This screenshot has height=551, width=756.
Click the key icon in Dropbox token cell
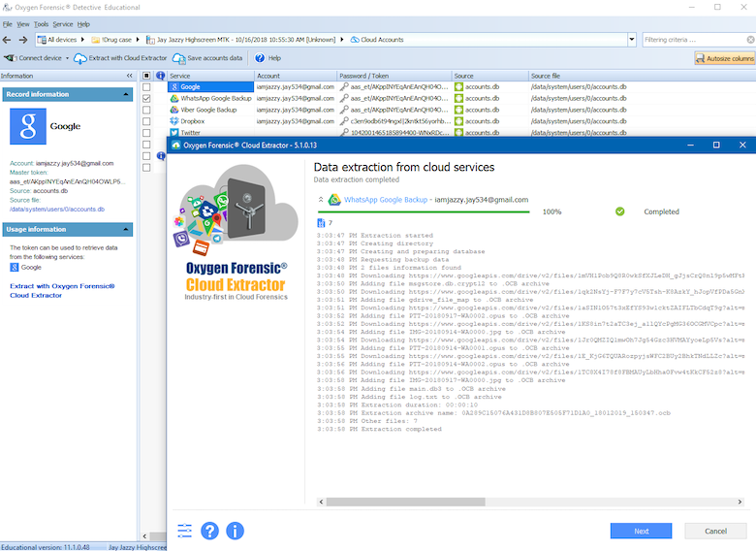pyautogui.click(x=344, y=121)
